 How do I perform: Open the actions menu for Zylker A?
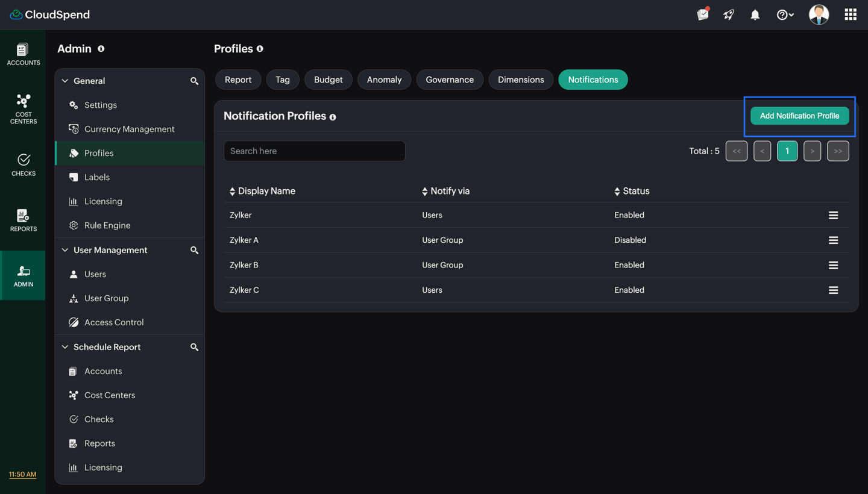[x=833, y=240]
